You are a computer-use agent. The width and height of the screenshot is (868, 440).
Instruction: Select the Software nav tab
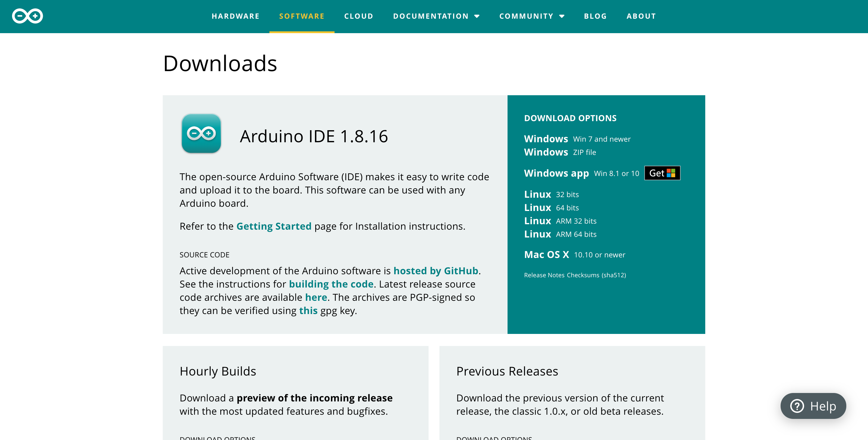pyautogui.click(x=302, y=16)
